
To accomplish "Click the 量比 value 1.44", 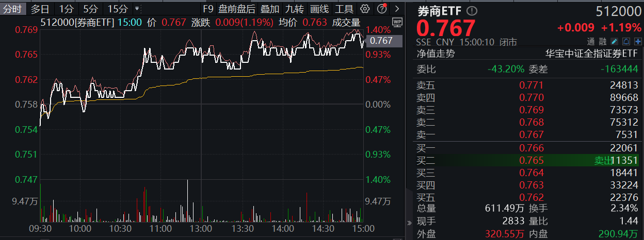I will [629, 221].
